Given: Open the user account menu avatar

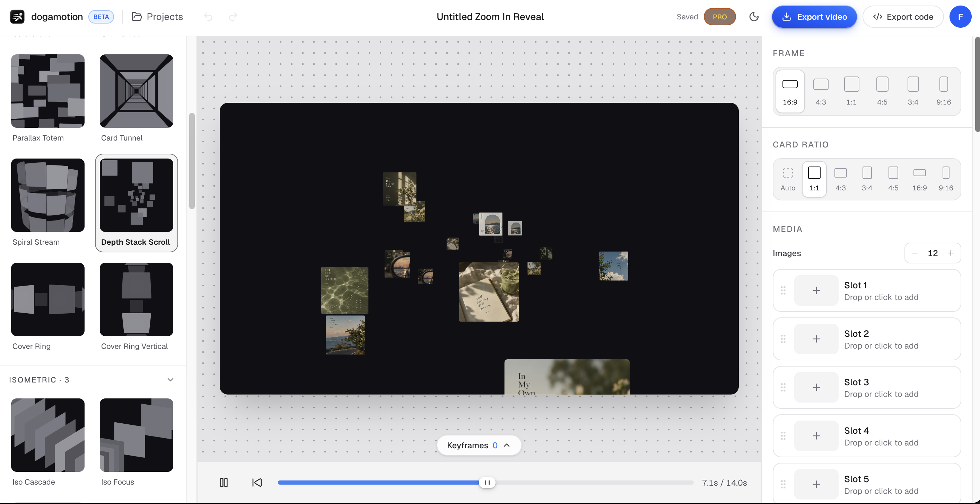Looking at the screenshot, I should coord(960,17).
